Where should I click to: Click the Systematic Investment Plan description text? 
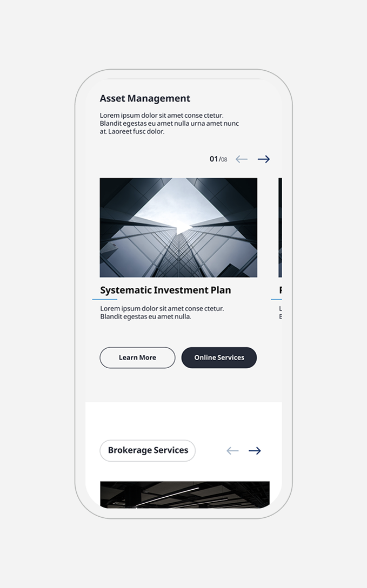point(162,313)
